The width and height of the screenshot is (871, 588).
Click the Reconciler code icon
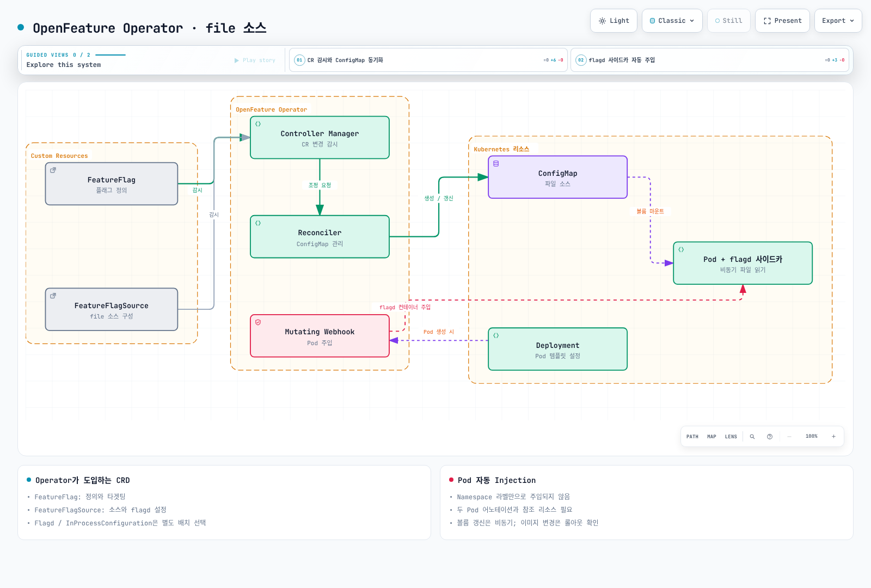click(258, 223)
